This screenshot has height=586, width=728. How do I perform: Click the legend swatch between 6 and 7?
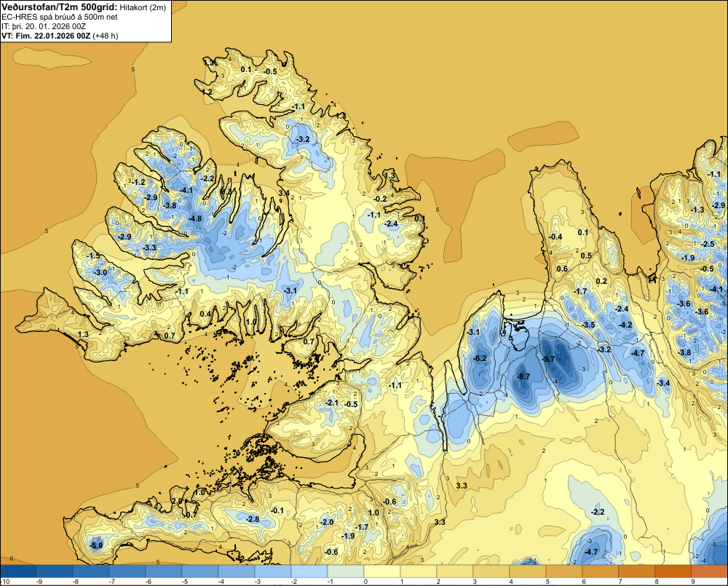click(601, 571)
